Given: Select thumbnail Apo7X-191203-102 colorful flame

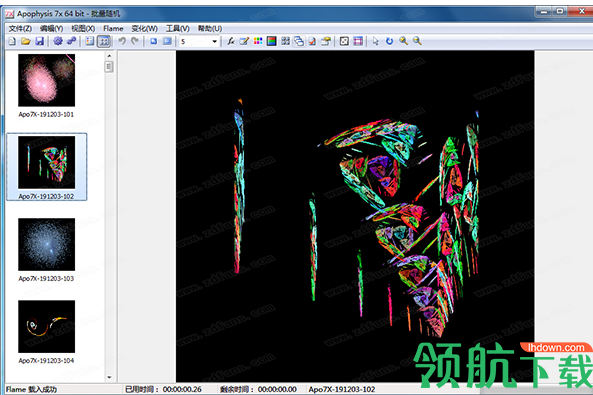Looking at the screenshot, I should (x=47, y=162).
